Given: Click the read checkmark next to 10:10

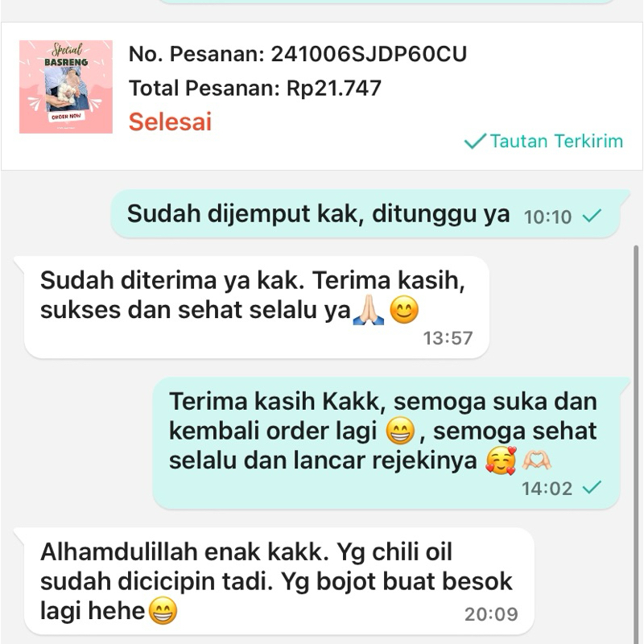Looking at the screenshot, I should (x=592, y=216).
